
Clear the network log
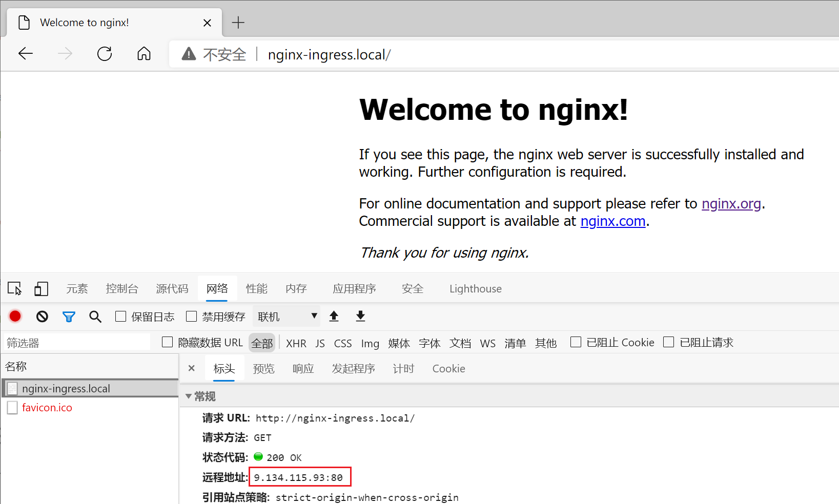point(42,317)
